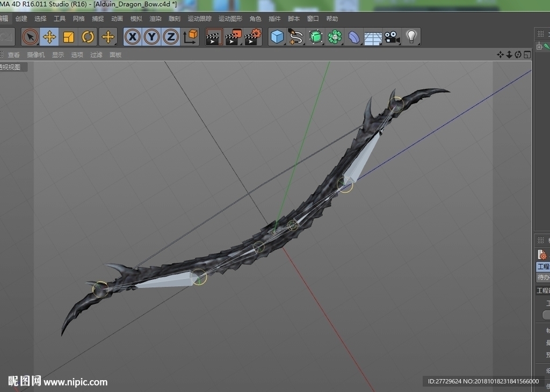Viewport: 550px width, 392px height.
Task: Open the viewport 摄像机 menu
Action: [x=36, y=55]
